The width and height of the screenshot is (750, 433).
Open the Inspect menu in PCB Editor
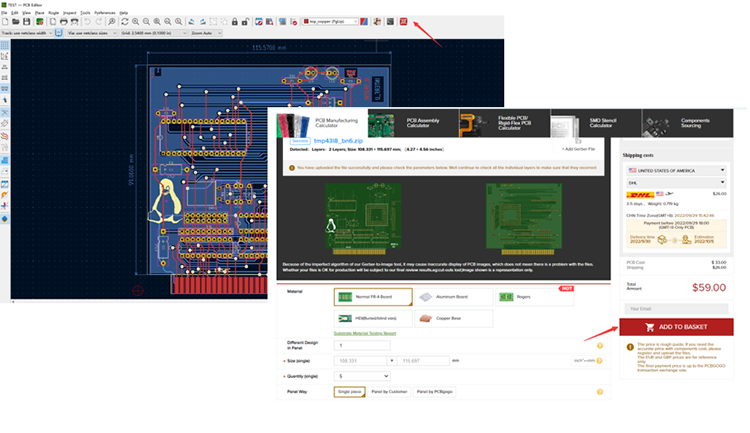pyautogui.click(x=70, y=13)
